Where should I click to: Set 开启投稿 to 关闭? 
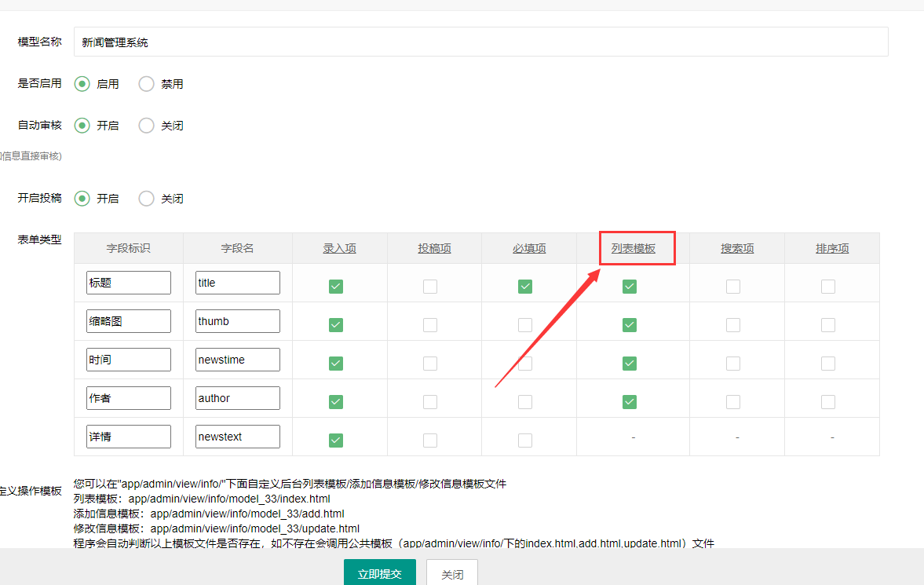click(146, 199)
